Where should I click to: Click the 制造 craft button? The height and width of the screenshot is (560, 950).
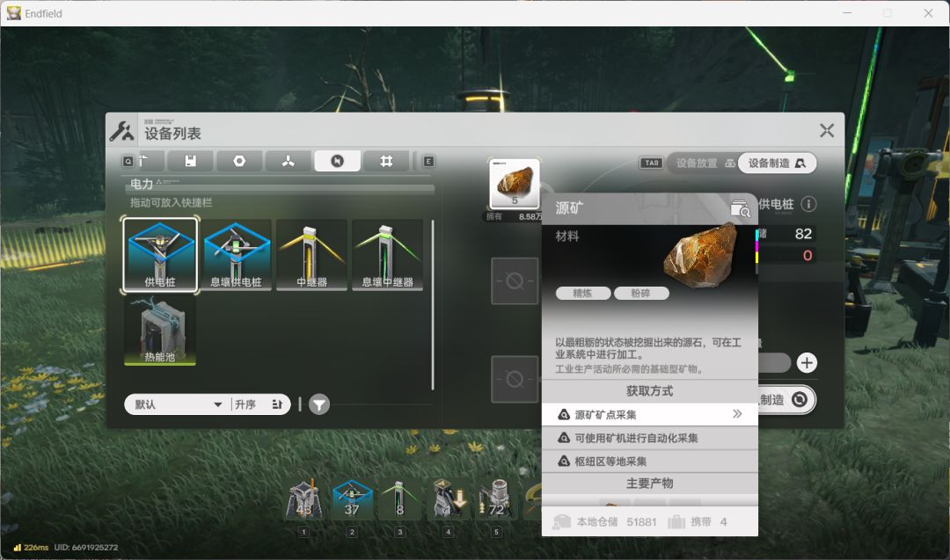786,400
